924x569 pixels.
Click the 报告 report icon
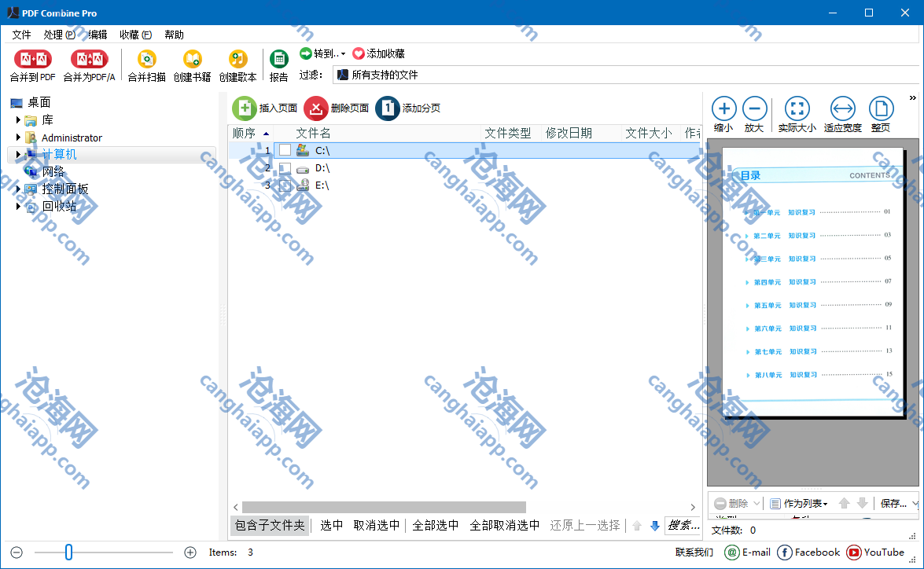tap(278, 59)
